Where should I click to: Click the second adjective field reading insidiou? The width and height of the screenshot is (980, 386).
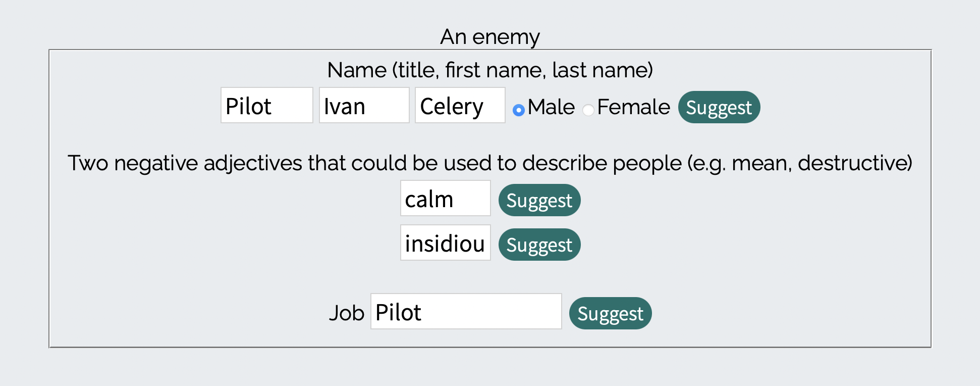click(445, 243)
